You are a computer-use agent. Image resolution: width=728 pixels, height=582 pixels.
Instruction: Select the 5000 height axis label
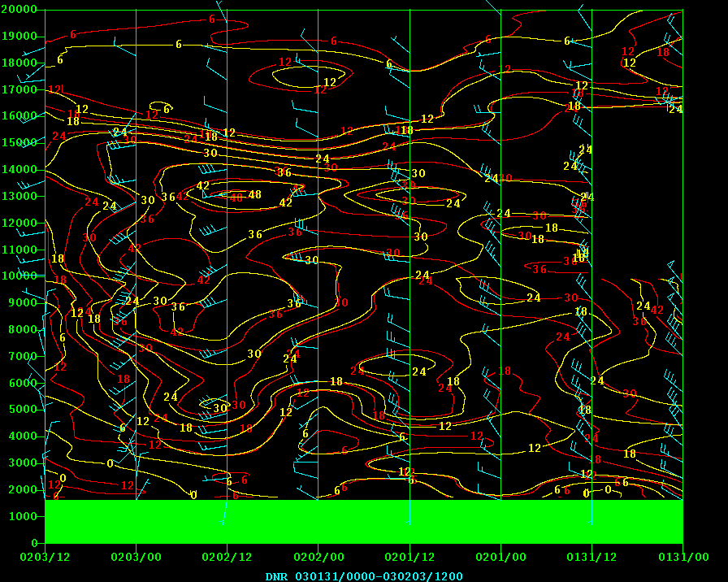24,410
